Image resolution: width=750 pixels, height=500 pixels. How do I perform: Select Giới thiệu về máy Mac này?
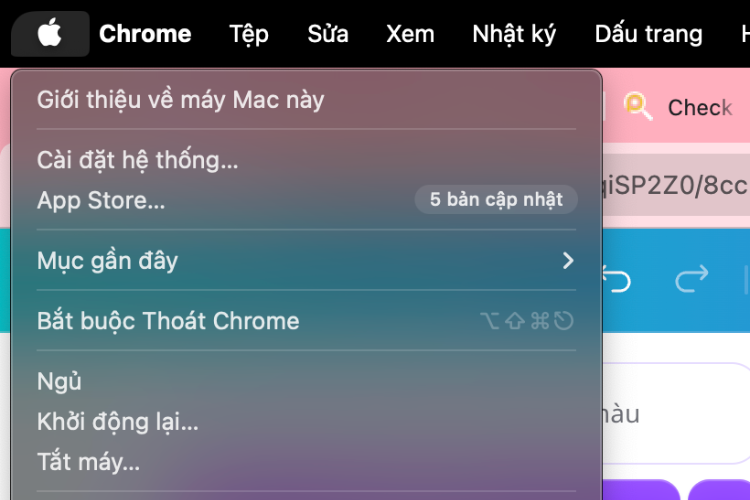(x=306, y=100)
